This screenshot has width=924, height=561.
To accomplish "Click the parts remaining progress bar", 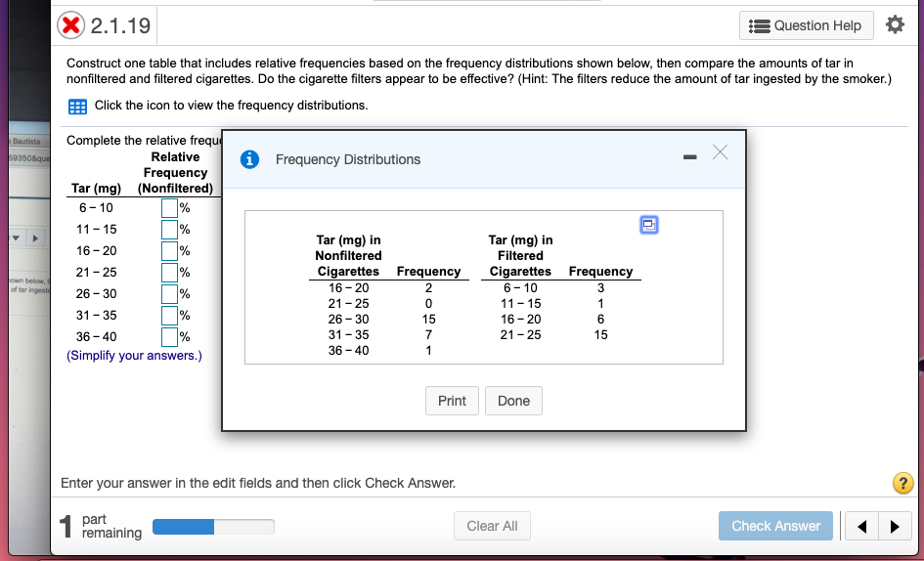I will 213,526.
